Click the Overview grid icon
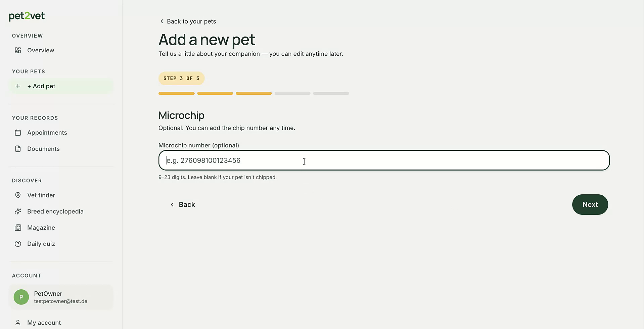The width and height of the screenshot is (644, 329). pos(18,50)
